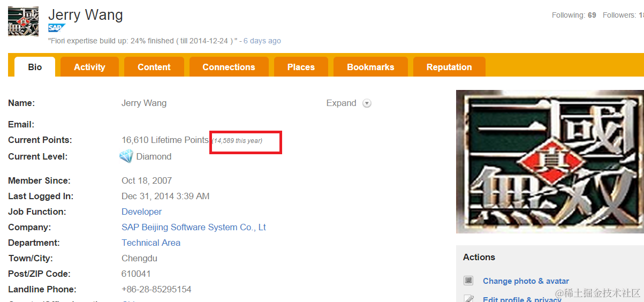Click the 'Current Level:' label
The width and height of the screenshot is (644, 302).
coord(38,156)
